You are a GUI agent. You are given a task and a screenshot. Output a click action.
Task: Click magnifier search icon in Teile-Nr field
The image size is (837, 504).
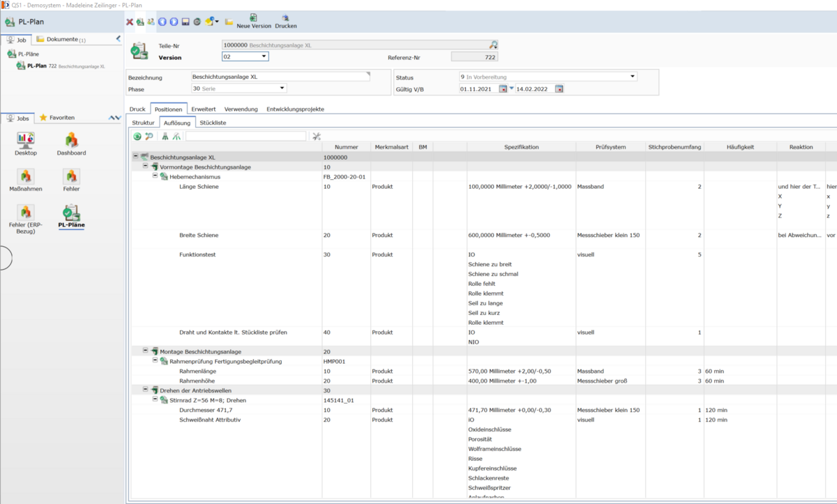tap(493, 45)
